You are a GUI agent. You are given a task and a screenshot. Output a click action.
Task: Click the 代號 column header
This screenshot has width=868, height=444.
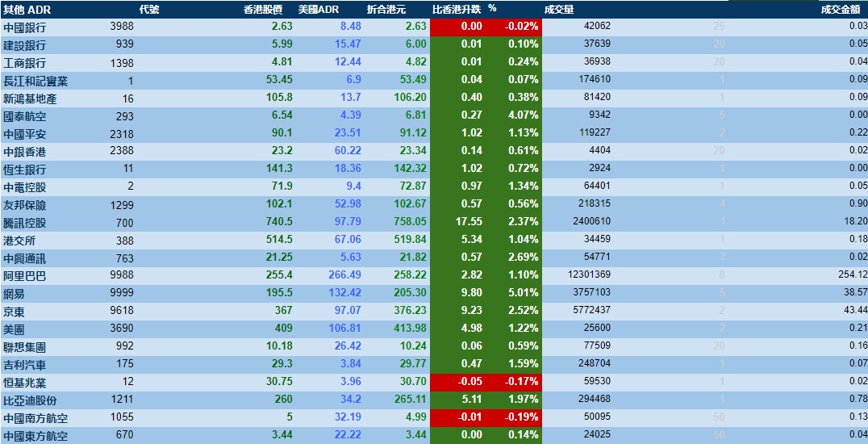149,10
